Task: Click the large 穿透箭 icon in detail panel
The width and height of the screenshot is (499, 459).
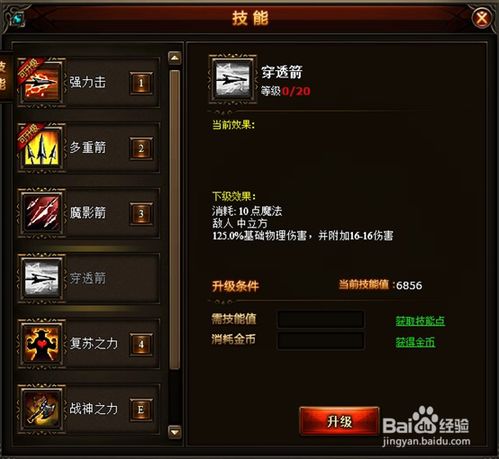Action: point(232,79)
